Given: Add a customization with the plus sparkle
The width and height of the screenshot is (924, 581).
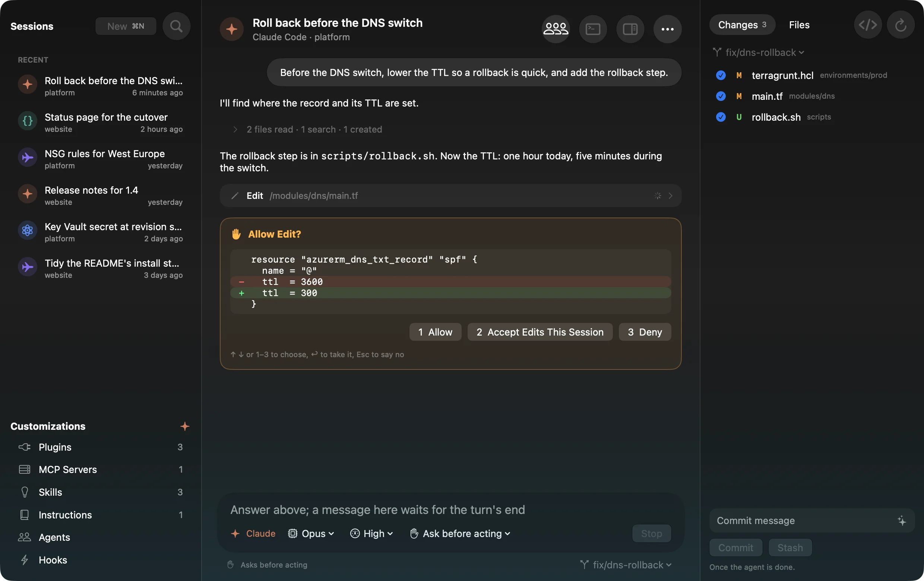Looking at the screenshot, I should coord(184,426).
